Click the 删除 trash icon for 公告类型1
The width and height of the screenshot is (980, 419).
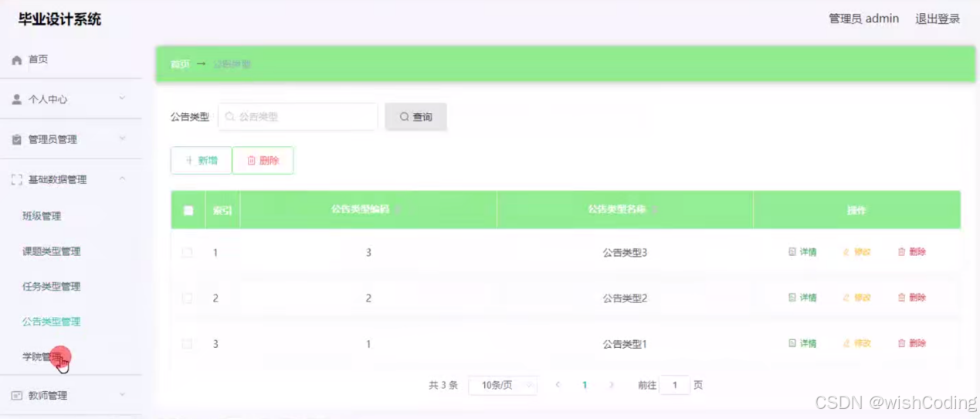click(x=901, y=343)
